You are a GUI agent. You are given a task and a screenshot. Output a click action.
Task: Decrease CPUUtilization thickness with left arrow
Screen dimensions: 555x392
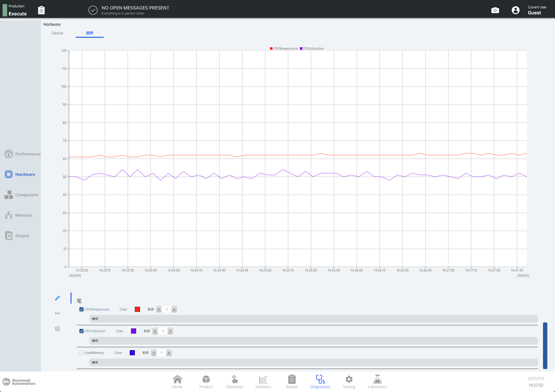(x=155, y=331)
